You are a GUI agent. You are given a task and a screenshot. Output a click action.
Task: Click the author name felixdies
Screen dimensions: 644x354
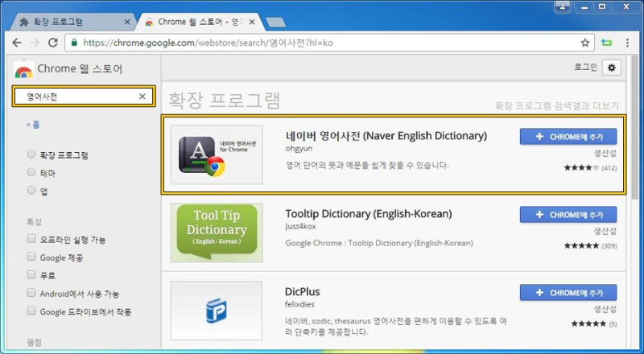tap(299, 304)
